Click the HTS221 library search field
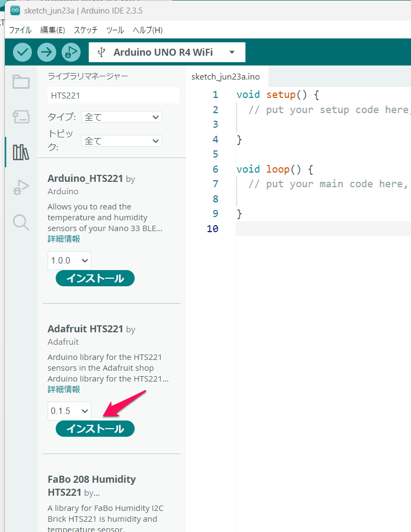 coord(114,95)
